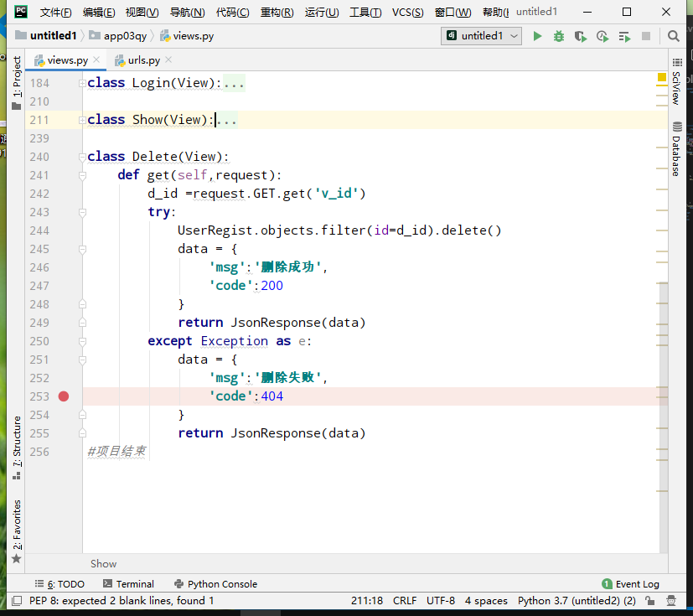Viewport: 693px width, 616px height.
Task: Open the Terminal tool window
Action: (128, 584)
